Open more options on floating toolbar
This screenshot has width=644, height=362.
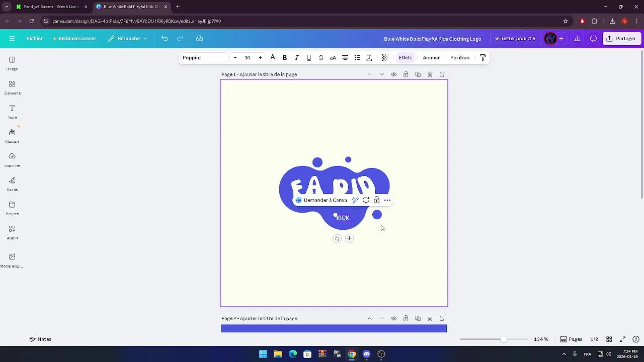[387, 200]
